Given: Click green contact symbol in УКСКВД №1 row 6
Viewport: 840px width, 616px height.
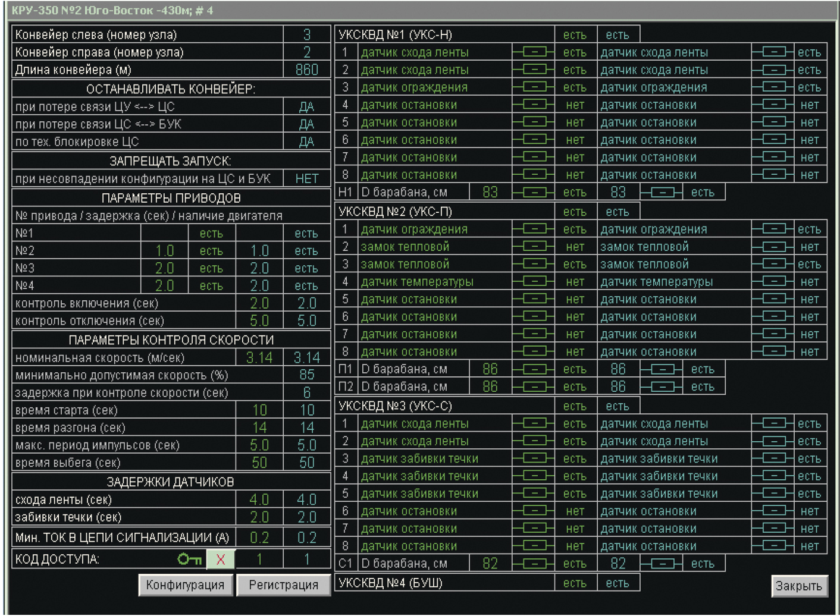Looking at the screenshot, I should tap(534, 140).
